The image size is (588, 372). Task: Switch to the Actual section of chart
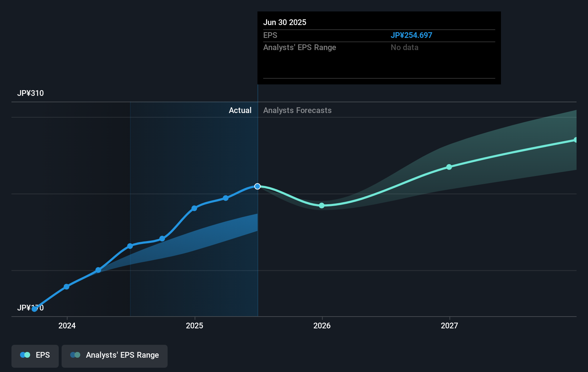[240, 110]
